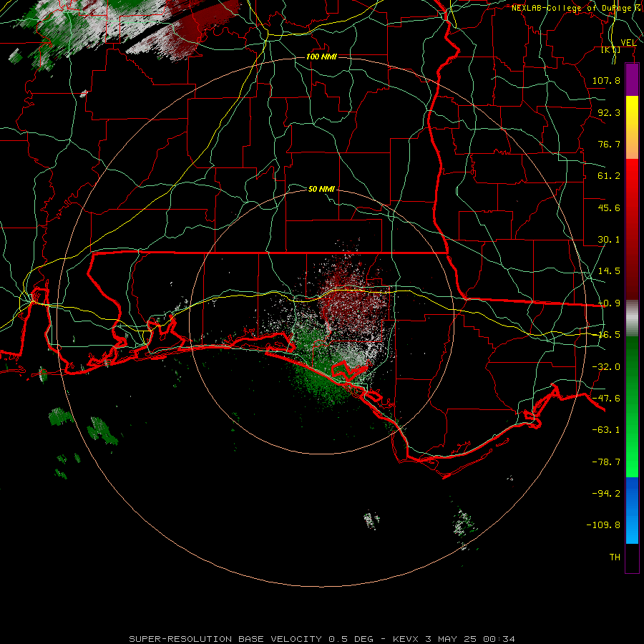Click the 76.7 velocity scale value
The height and width of the screenshot is (644, 644).
tap(609, 144)
